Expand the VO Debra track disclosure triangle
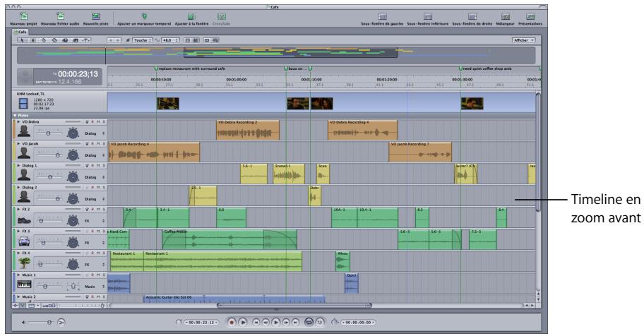644x336 pixels. pos(18,122)
